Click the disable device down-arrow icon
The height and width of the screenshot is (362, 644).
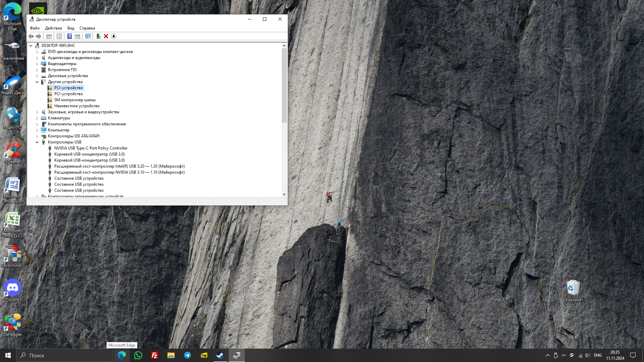(x=114, y=36)
